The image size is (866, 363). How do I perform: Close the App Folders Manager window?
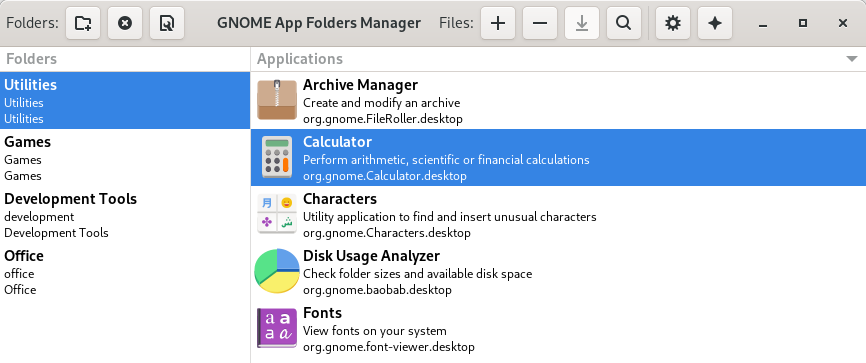click(x=843, y=23)
